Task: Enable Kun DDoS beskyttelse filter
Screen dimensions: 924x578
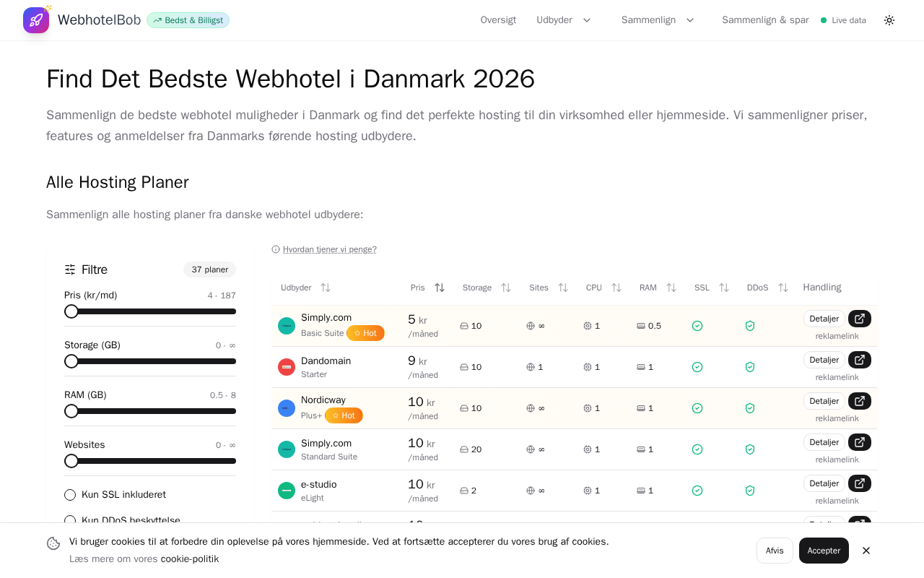Action: pyautogui.click(x=70, y=520)
